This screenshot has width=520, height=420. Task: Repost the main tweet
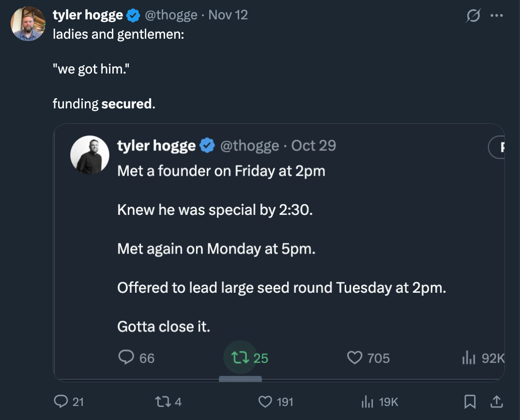click(163, 402)
